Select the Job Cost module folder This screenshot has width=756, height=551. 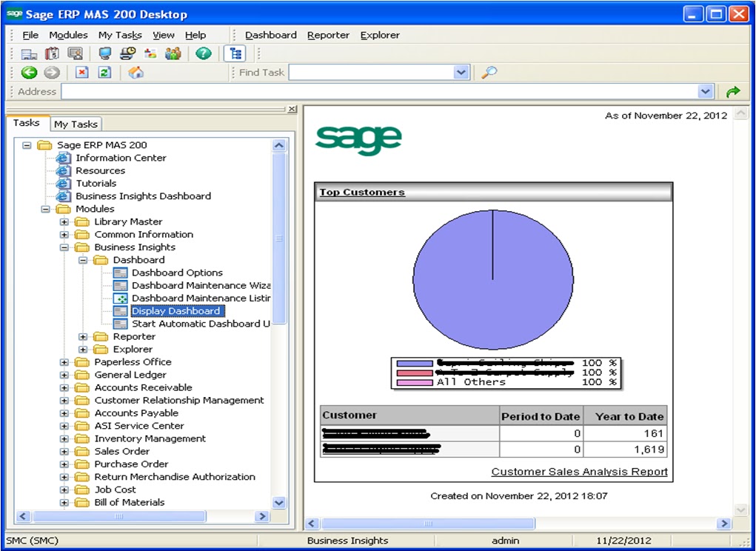pyautogui.click(x=115, y=490)
